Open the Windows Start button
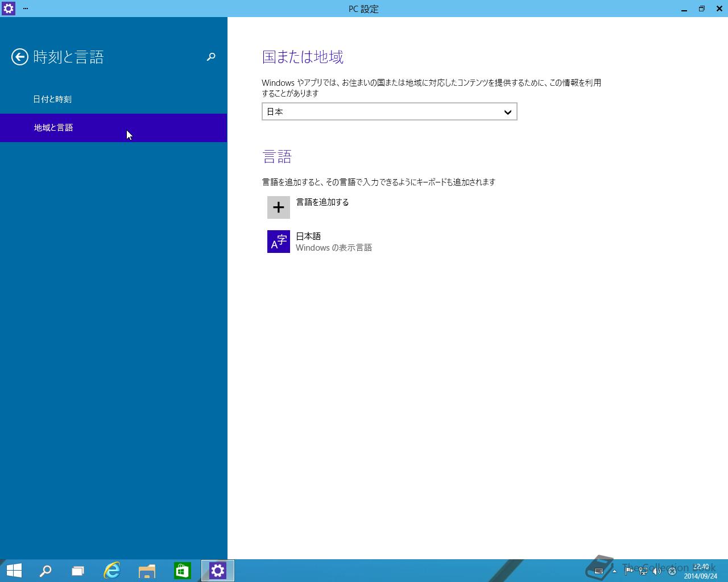 tap(14, 571)
